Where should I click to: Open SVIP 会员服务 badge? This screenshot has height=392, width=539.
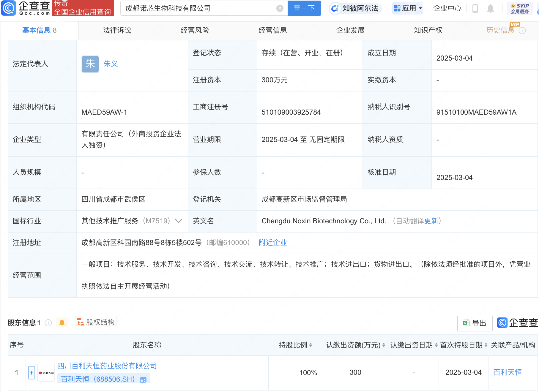click(x=520, y=8)
